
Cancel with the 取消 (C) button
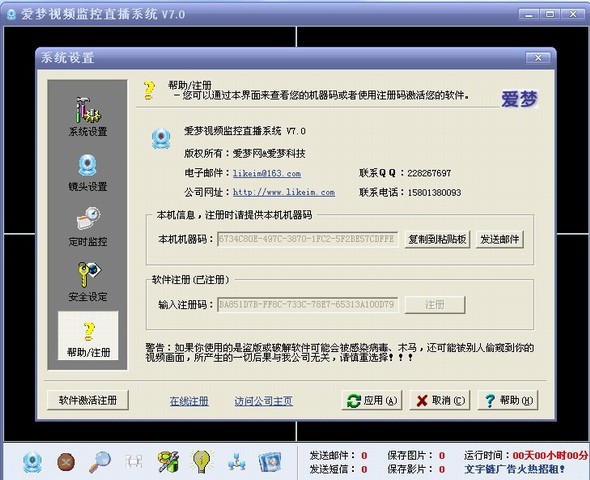tap(440, 400)
